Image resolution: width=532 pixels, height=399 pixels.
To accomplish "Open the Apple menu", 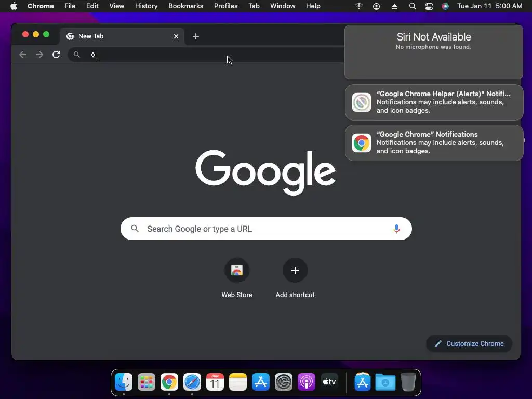I will [14, 6].
